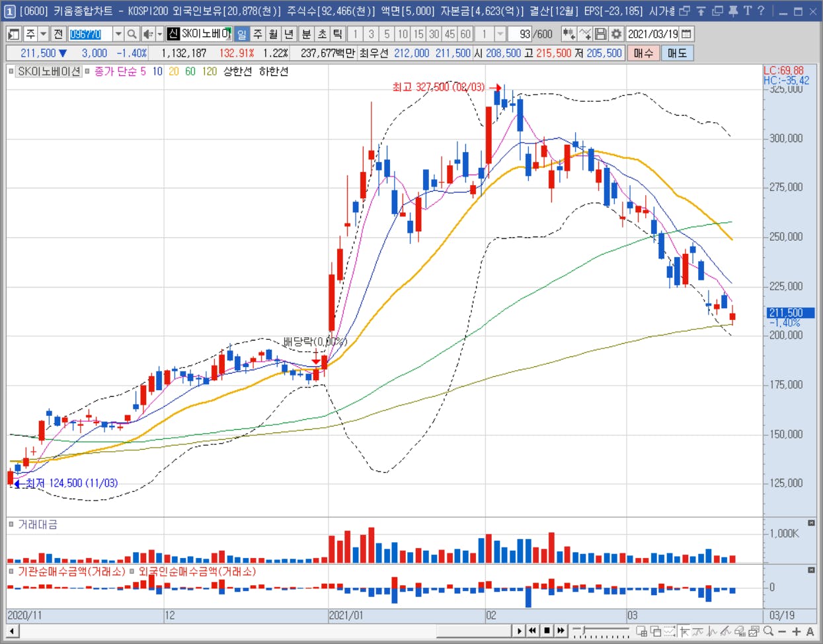Viewport: 823px width, 644px height.
Task: Select the 분 minute chart period
Action: [306, 34]
